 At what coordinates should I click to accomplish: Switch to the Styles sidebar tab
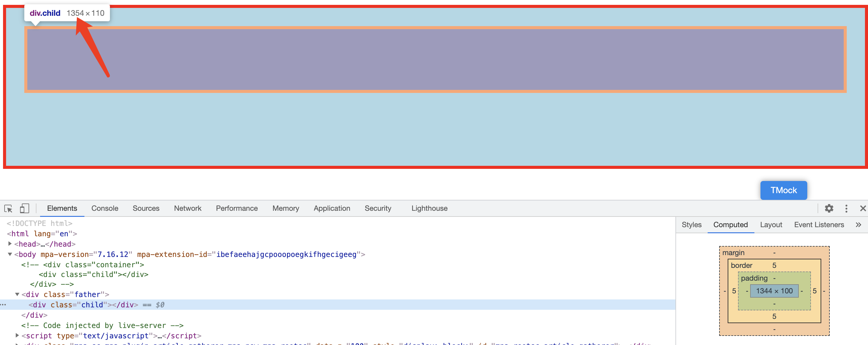tap(691, 225)
